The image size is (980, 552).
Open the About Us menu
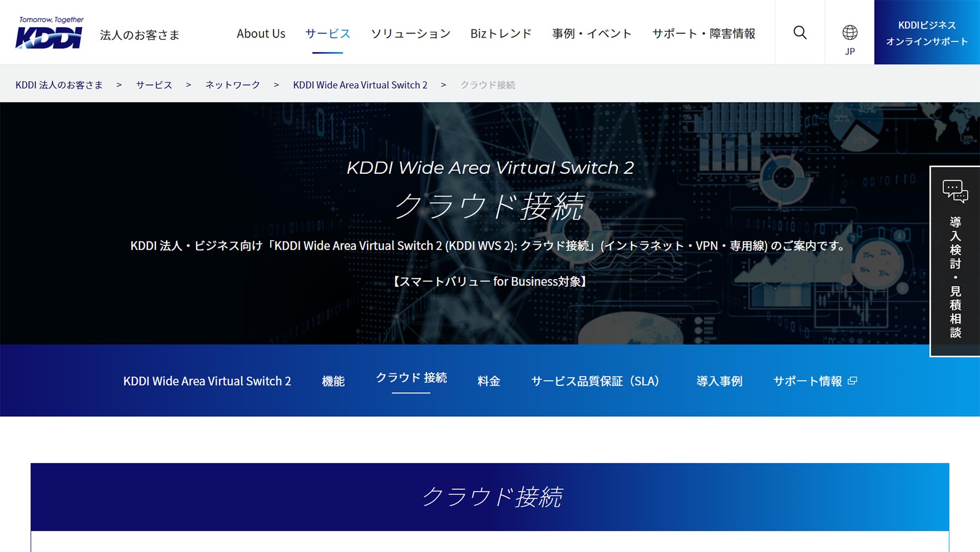[x=261, y=34]
